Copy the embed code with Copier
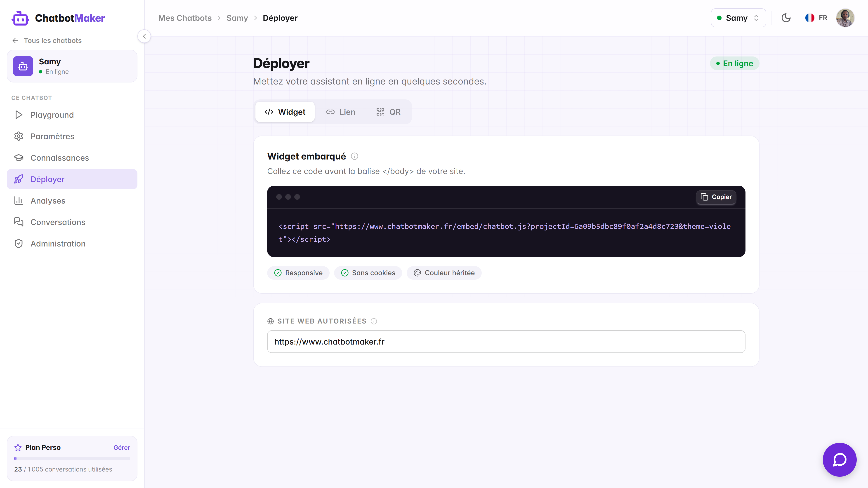The height and width of the screenshot is (488, 868). pos(716,197)
